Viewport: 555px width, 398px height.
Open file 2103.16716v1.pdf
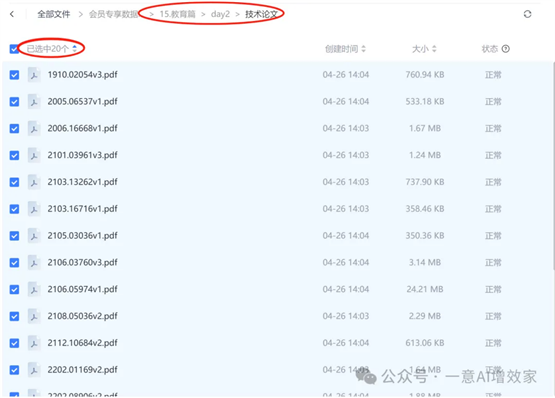(82, 209)
